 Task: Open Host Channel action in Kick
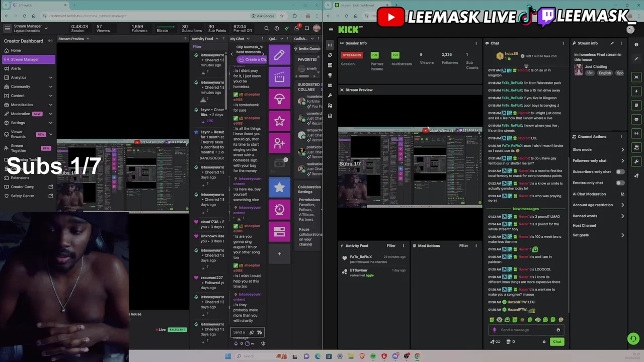584,226
